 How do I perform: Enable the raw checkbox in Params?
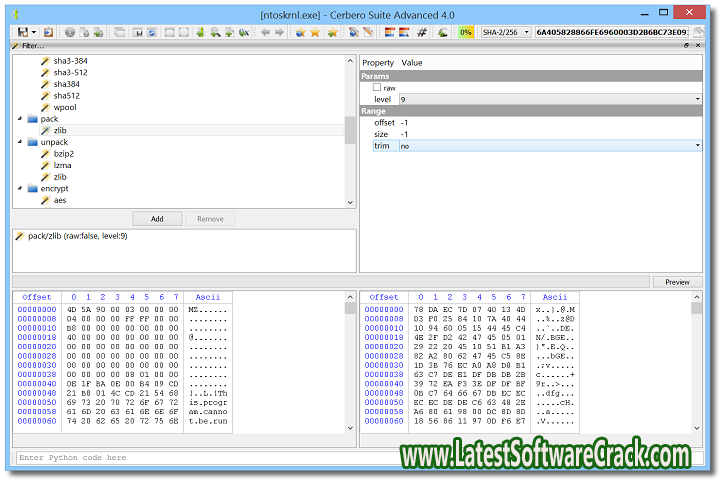pyautogui.click(x=378, y=88)
